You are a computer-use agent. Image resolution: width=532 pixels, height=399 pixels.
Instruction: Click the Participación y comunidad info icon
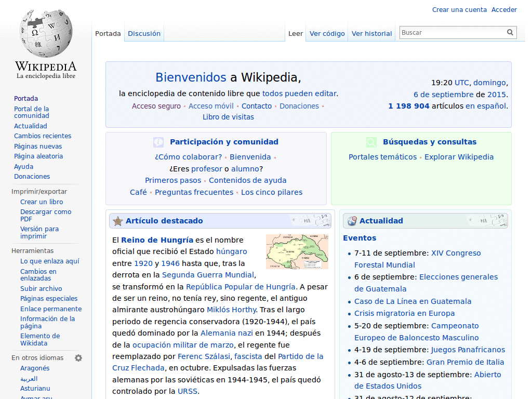tap(158, 142)
